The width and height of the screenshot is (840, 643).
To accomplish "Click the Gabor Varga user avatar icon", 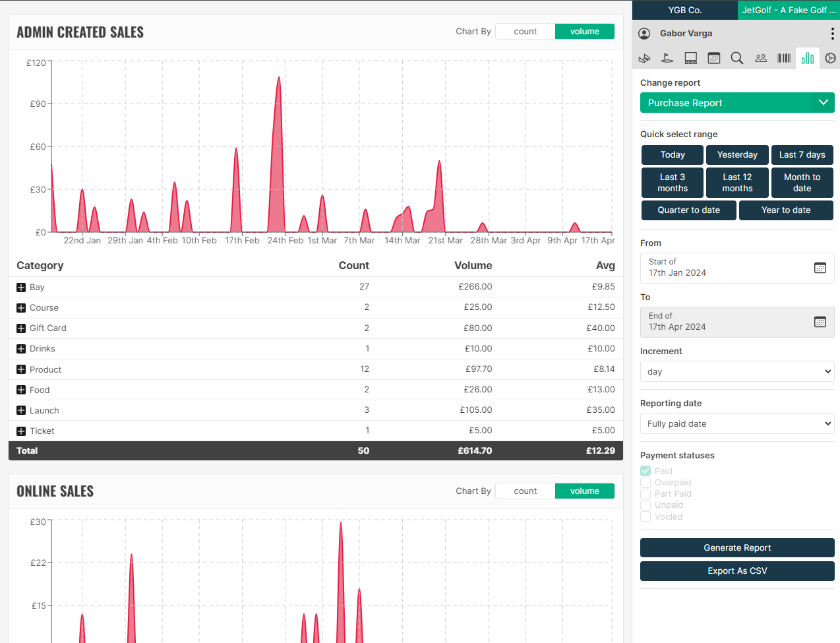I will tap(645, 34).
